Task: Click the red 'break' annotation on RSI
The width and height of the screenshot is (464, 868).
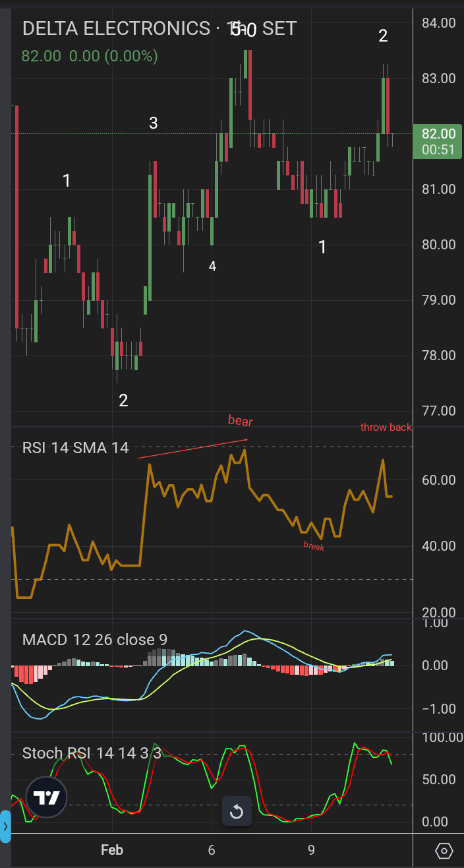Action: point(314,545)
